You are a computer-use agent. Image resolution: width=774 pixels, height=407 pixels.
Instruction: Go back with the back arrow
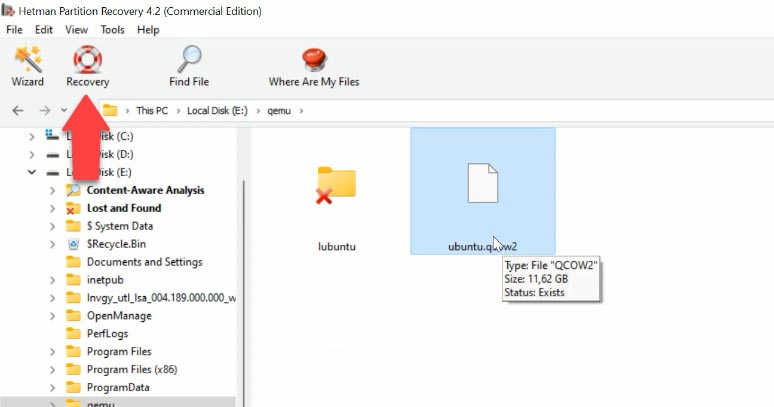pyautogui.click(x=18, y=111)
